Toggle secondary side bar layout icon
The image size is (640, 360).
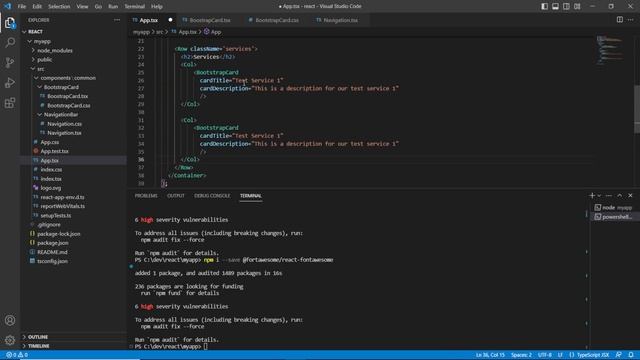pos(566,7)
